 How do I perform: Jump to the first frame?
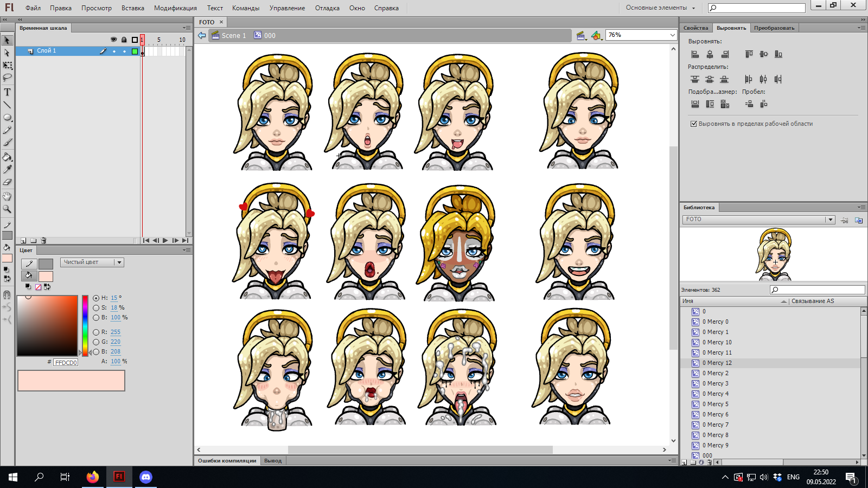(x=146, y=240)
